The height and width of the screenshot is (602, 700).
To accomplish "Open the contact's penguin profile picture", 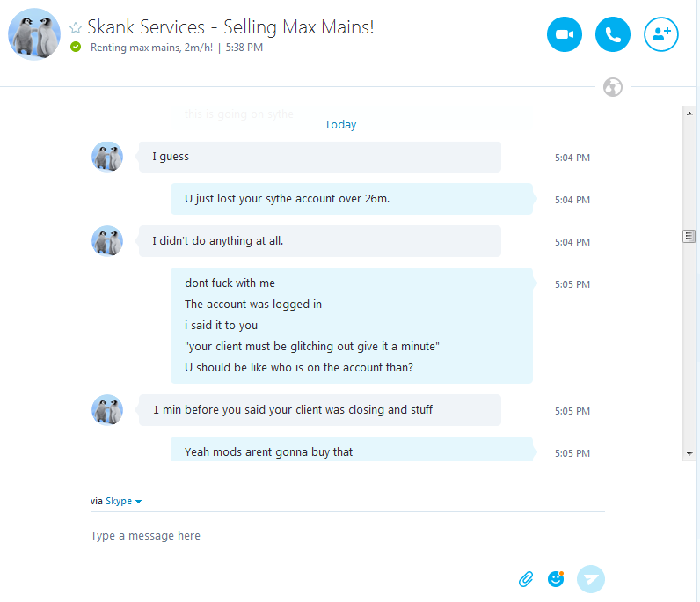I will [x=34, y=34].
